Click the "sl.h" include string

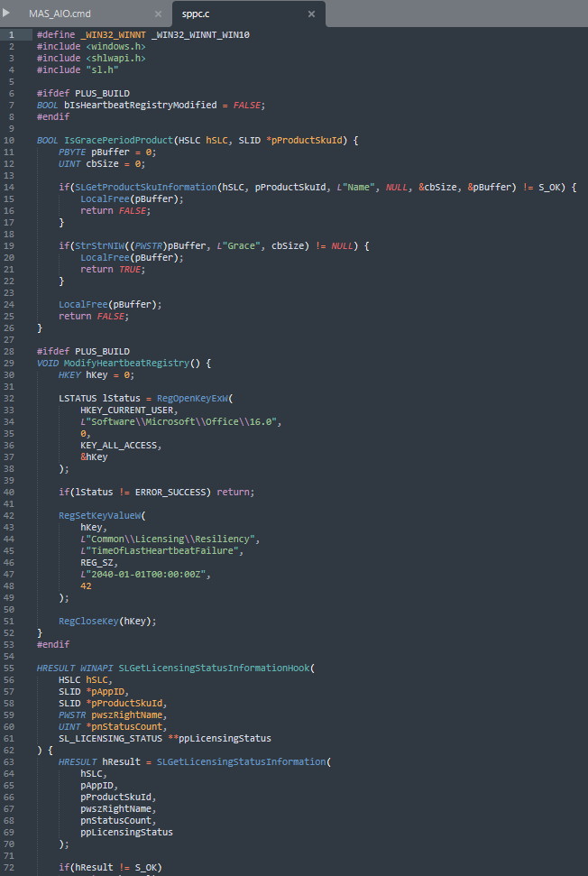(102, 69)
